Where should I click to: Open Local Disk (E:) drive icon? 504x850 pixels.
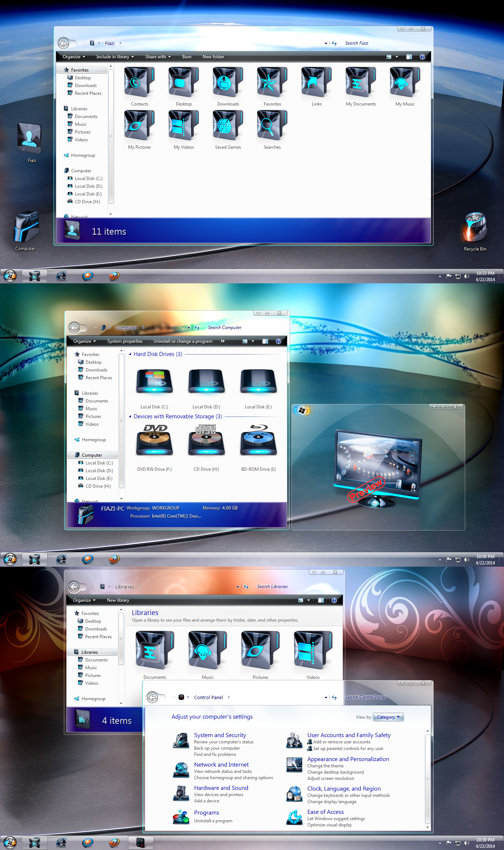point(258,382)
